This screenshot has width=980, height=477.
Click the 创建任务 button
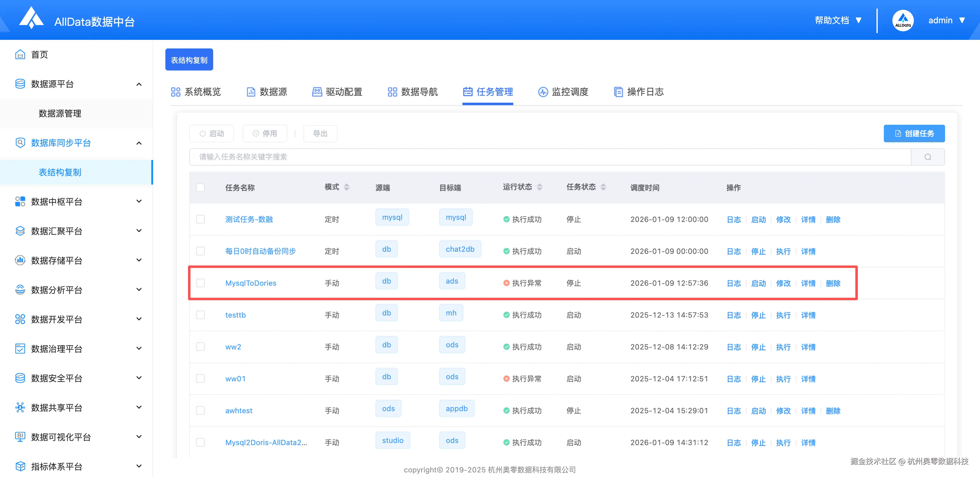pyautogui.click(x=914, y=134)
